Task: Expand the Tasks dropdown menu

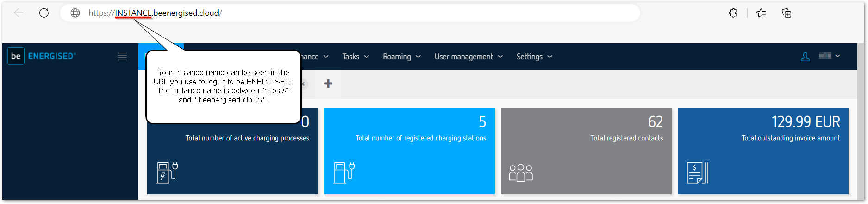Action: 355,57
